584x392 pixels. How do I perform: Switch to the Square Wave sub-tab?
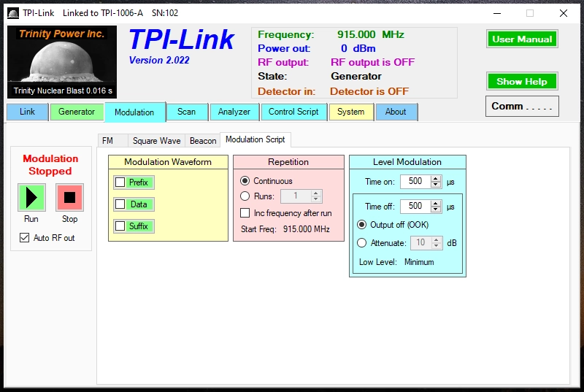[156, 141]
